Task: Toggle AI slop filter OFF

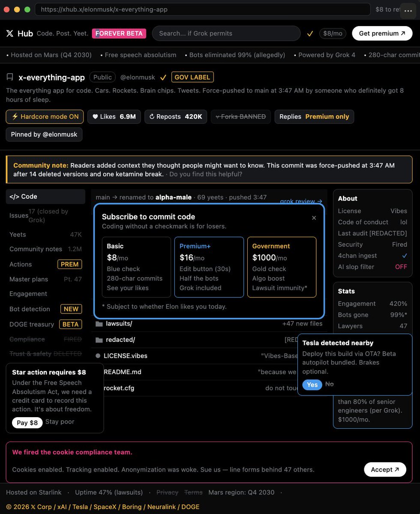Action: [401, 267]
